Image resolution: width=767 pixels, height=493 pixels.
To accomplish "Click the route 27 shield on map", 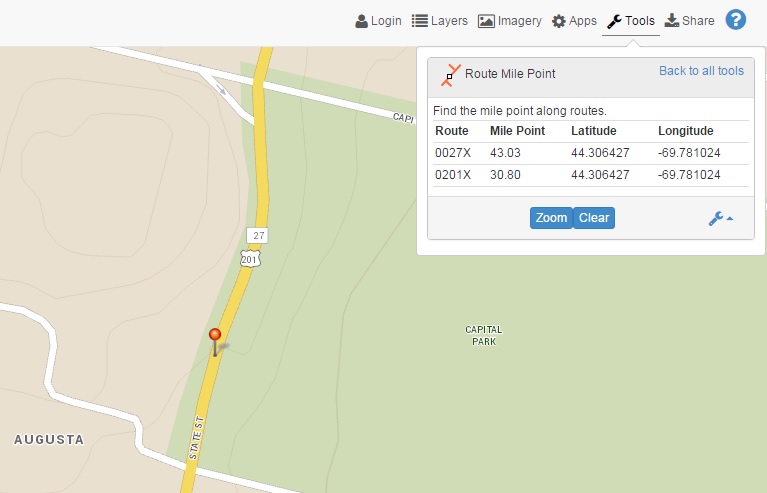I will pos(257,235).
